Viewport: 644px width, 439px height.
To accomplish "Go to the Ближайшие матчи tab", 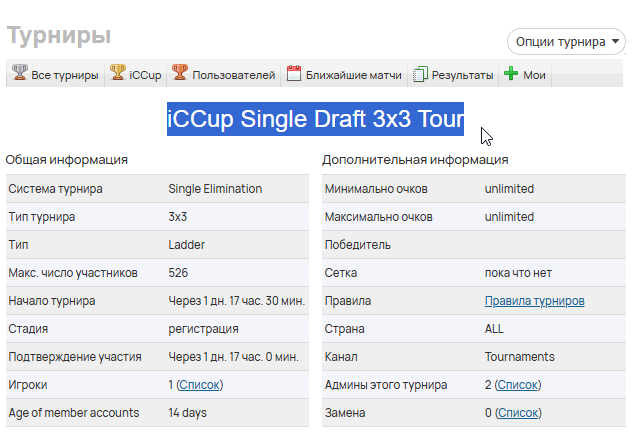I will 344,74.
